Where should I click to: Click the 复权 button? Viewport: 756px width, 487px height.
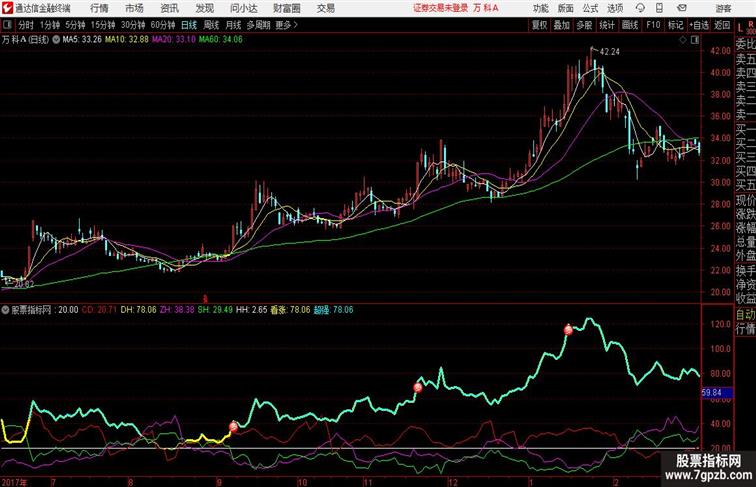click(539, 25)
